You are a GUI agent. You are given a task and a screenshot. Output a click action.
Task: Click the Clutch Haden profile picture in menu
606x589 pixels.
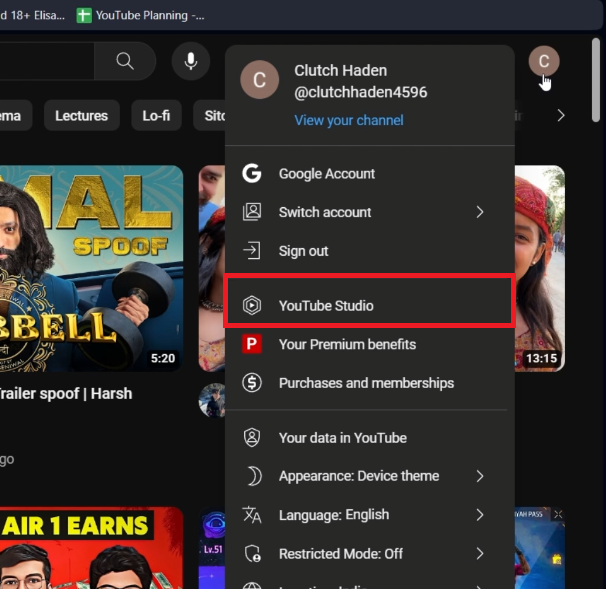(x=259, y=80)
